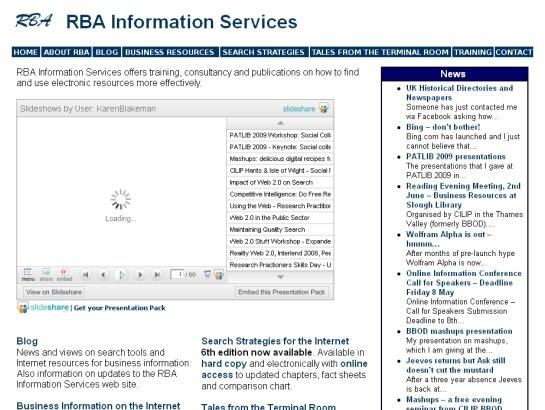Select PATLIB 2009 Workshop slideshow
This screenshot has height=410, width=545.
point(280,135)
